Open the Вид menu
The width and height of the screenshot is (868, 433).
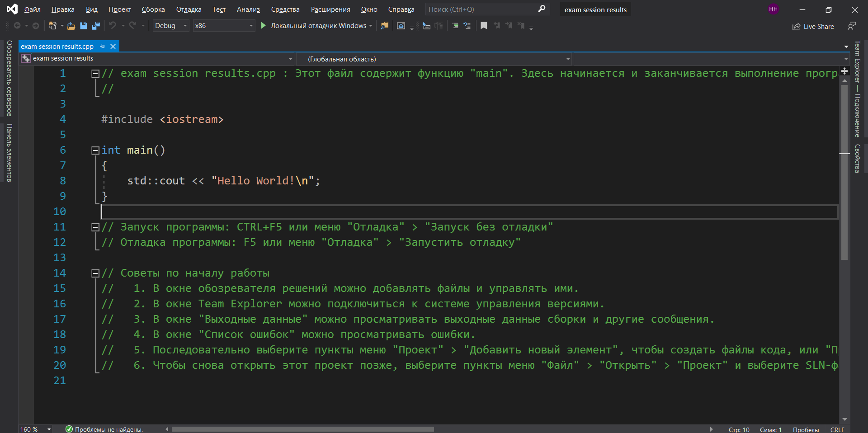point(92,9)
